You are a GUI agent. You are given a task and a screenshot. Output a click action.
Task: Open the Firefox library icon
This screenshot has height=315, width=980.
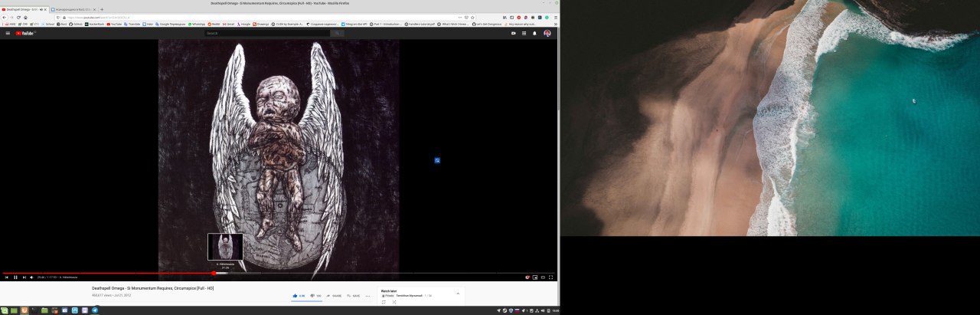click(505, 18)
